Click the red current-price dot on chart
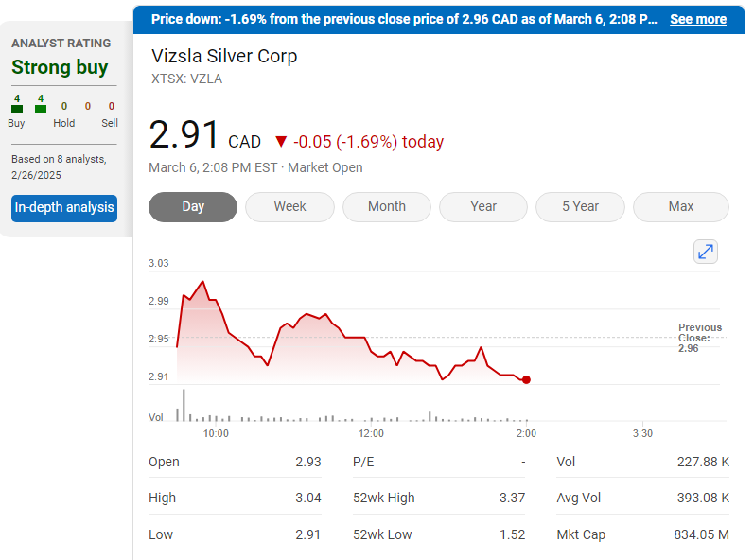 [x=526, y=379]
